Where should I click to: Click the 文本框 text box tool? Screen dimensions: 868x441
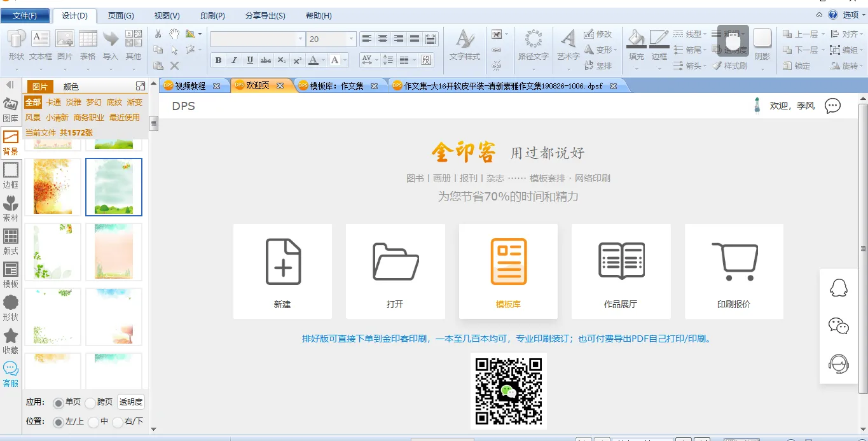(41, 45)
